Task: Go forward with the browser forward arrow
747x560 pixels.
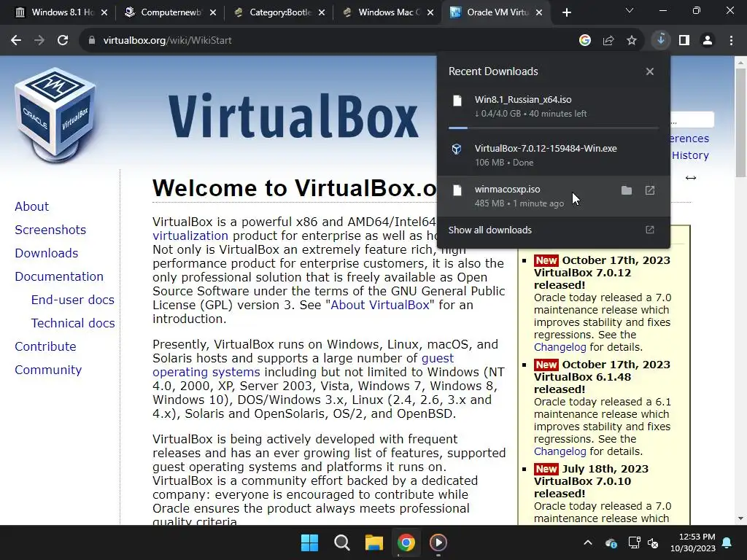Action: pyautogui.click(x=39, y=41)
